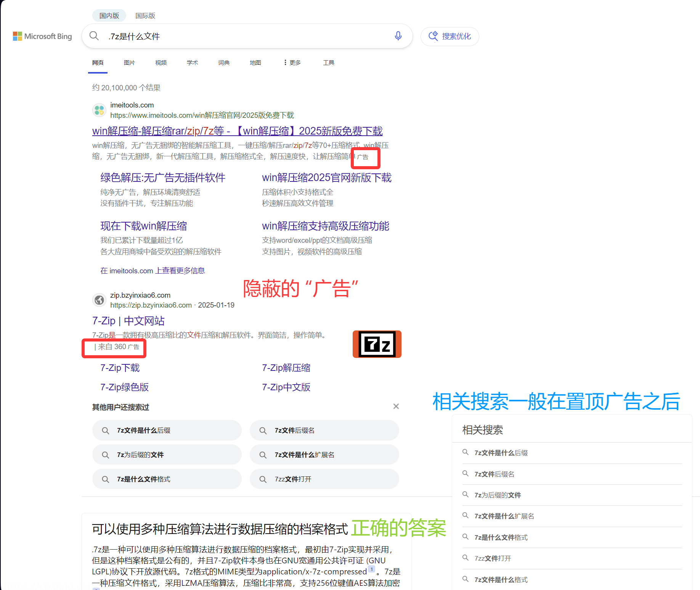The image size is (700, 590).
Task: Open 搜索优化 via its icon
Action: pyautogui.click(x=433, y=36)
